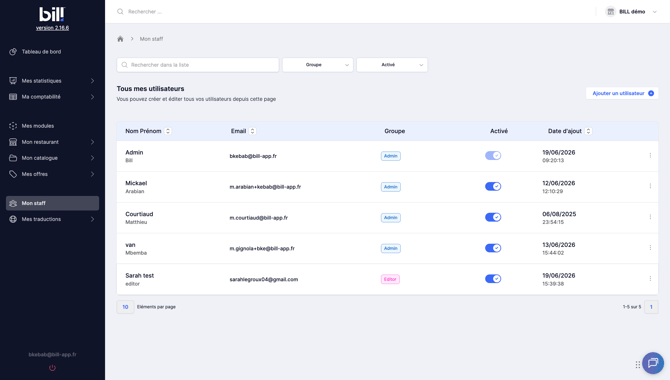This screenshot has width=670, height=380.
Task: Click version 2.16.6 link
Action: (x=52, y=28)
